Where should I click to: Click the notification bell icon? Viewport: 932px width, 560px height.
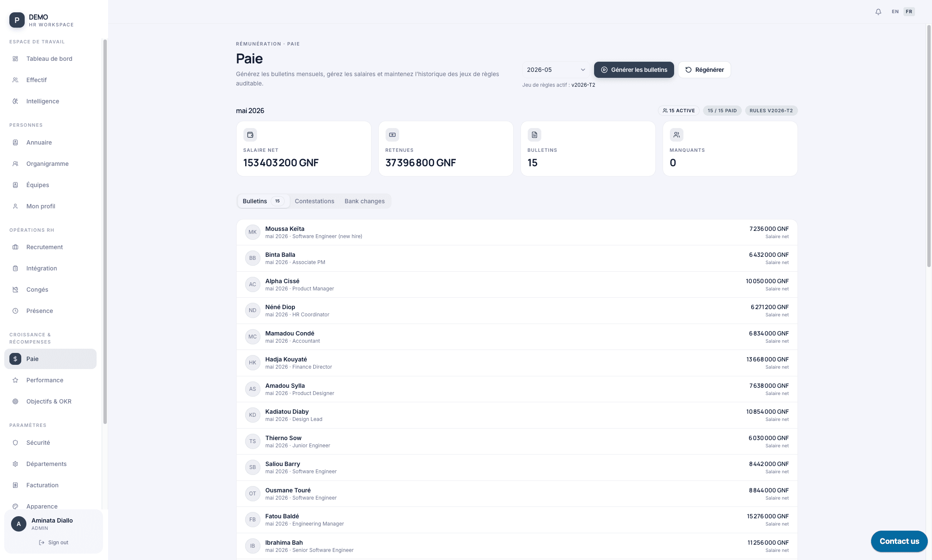[x=878, y=12]
